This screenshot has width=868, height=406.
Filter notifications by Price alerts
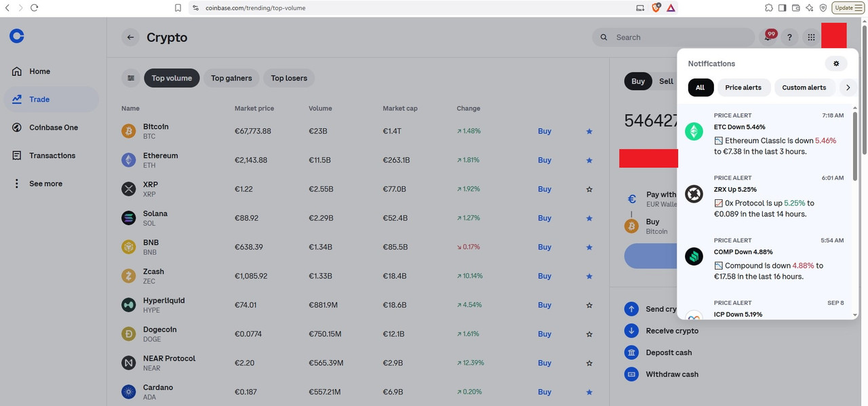coord(743,87)
